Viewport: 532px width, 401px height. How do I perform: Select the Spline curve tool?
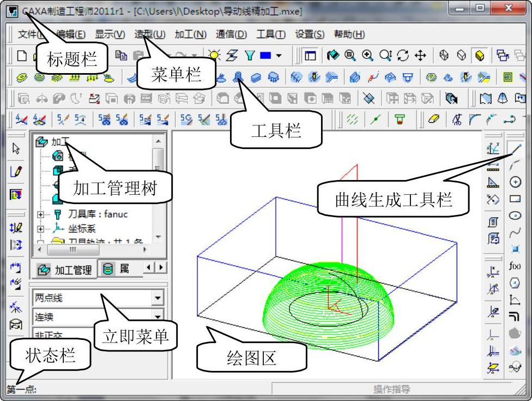[515, 232]
